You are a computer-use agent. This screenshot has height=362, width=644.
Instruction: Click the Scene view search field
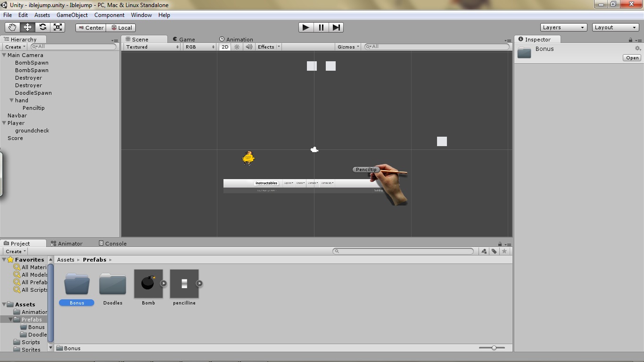pyautogui.click(x=436, y=47)
